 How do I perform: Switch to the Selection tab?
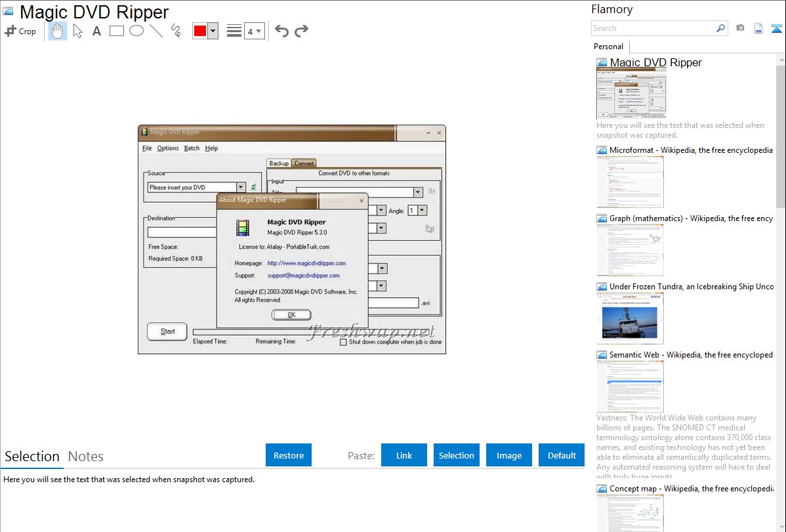point(32,457)
